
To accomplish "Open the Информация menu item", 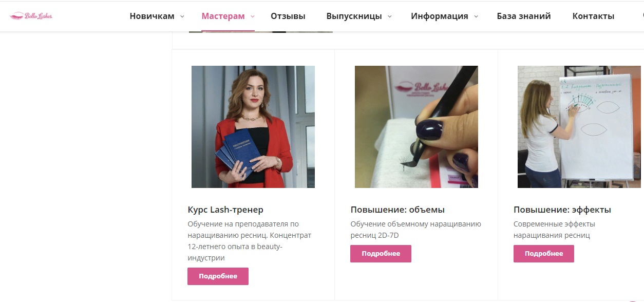I will tap(440, 16).
